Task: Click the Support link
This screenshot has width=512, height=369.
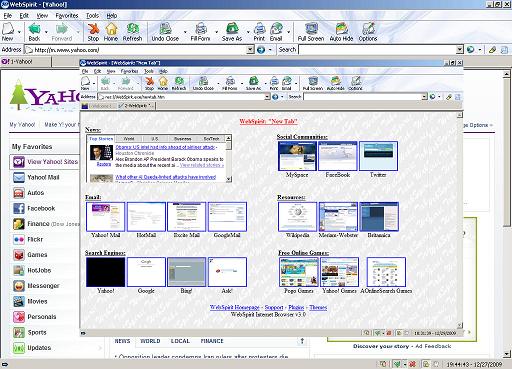Action: click(274, 307)
